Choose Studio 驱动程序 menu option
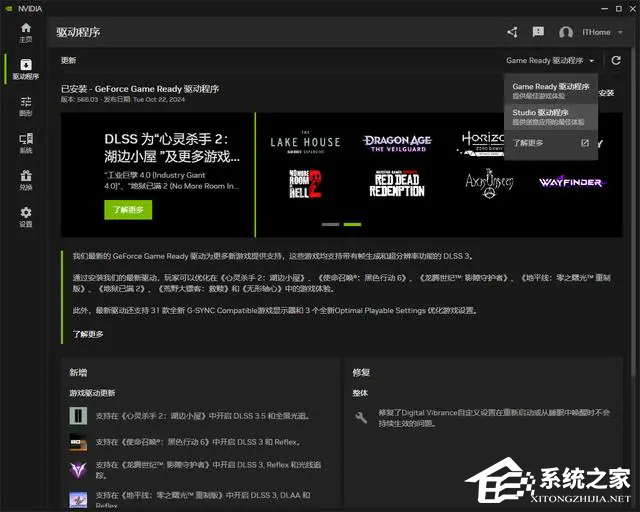This screenshot has height=512, width=640. [551, 117]
